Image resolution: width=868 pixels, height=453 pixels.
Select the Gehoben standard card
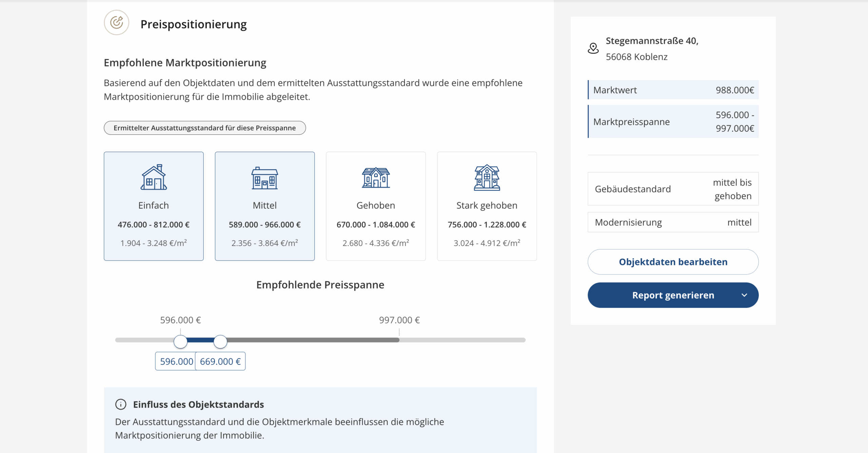coord(376,206)
